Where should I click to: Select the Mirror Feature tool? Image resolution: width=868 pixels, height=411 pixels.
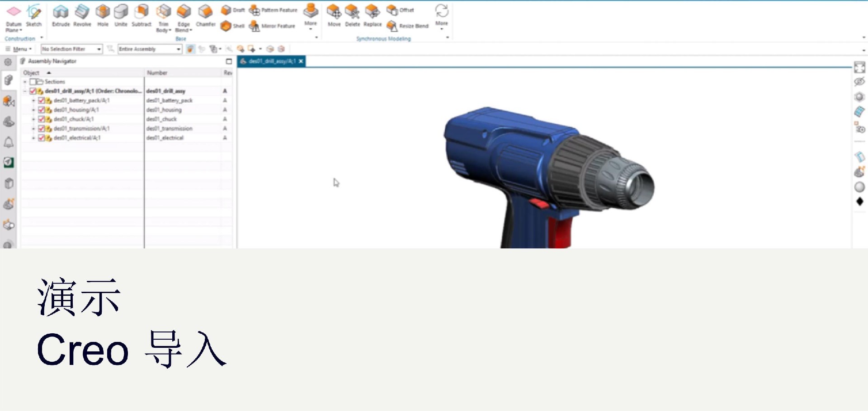tap(273, 26)
